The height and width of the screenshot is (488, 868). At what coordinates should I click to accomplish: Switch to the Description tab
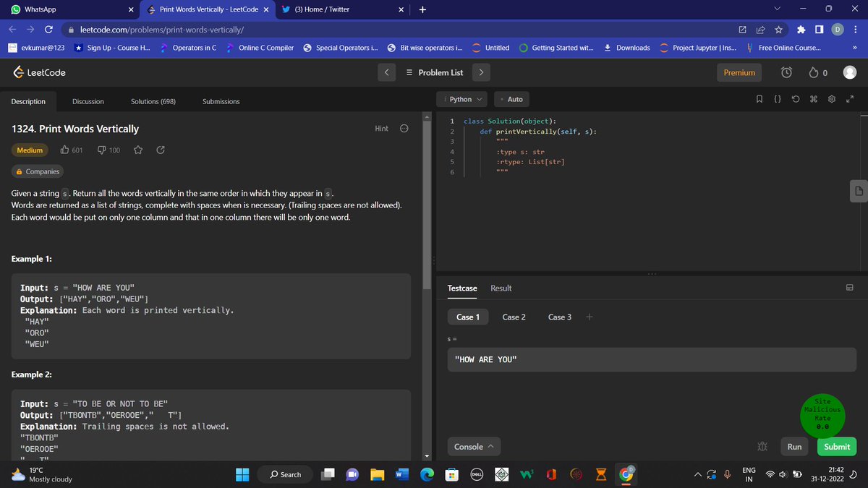coord(28,101)
